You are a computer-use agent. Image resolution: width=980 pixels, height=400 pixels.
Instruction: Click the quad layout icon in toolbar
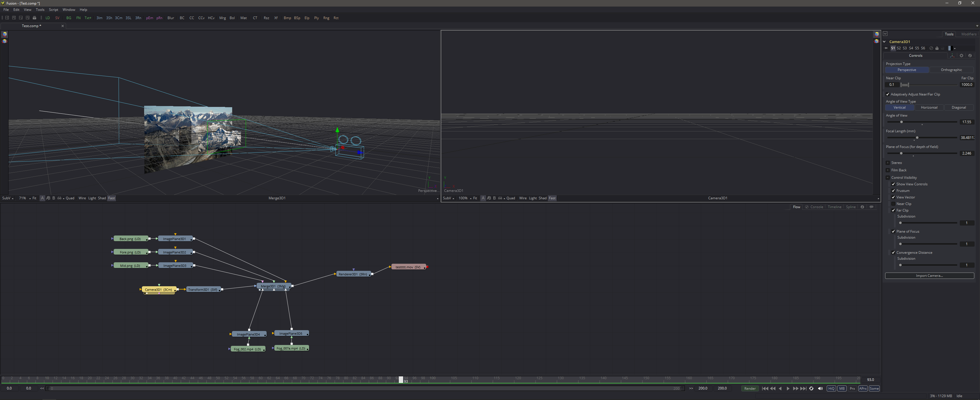(27, 18)
